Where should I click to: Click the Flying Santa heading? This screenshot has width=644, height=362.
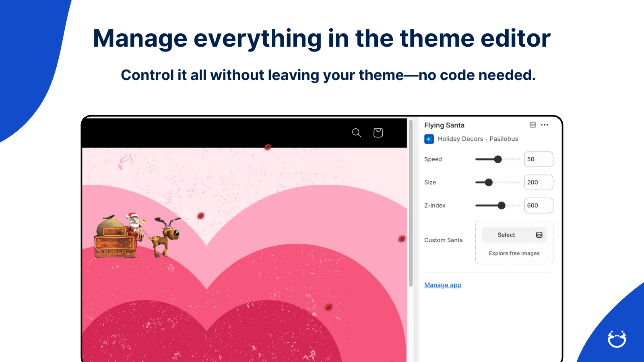(444, 125)
